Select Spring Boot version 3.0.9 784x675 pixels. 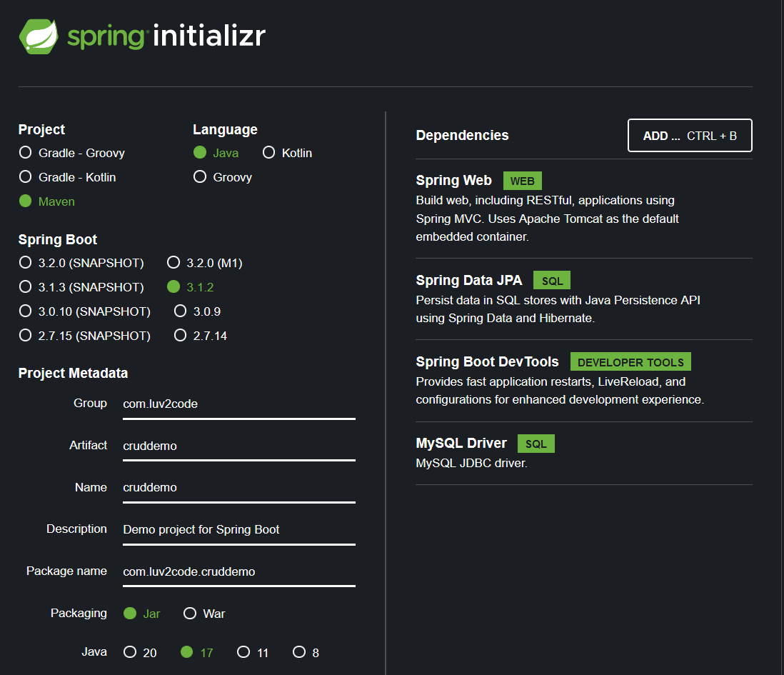(x=197, y=311)
